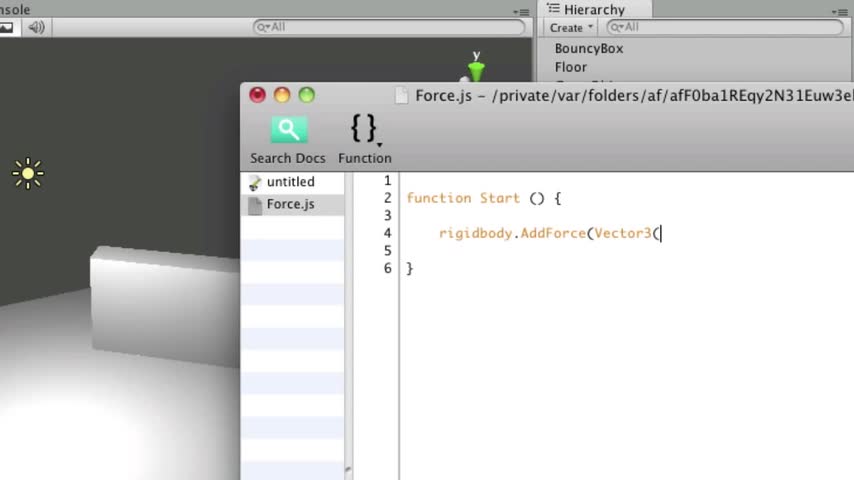854x480 pixels.
Task: Click the Hierarchy search field
Action: [x=725, y=27]
